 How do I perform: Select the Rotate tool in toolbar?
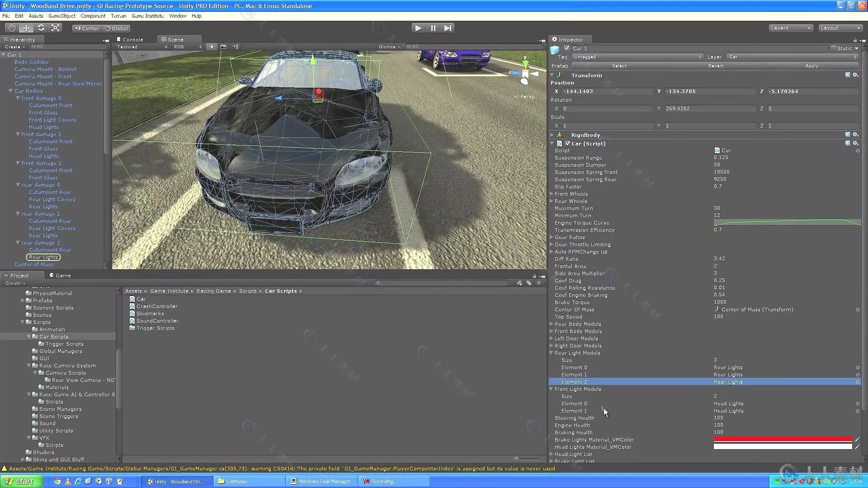(41, 28)
